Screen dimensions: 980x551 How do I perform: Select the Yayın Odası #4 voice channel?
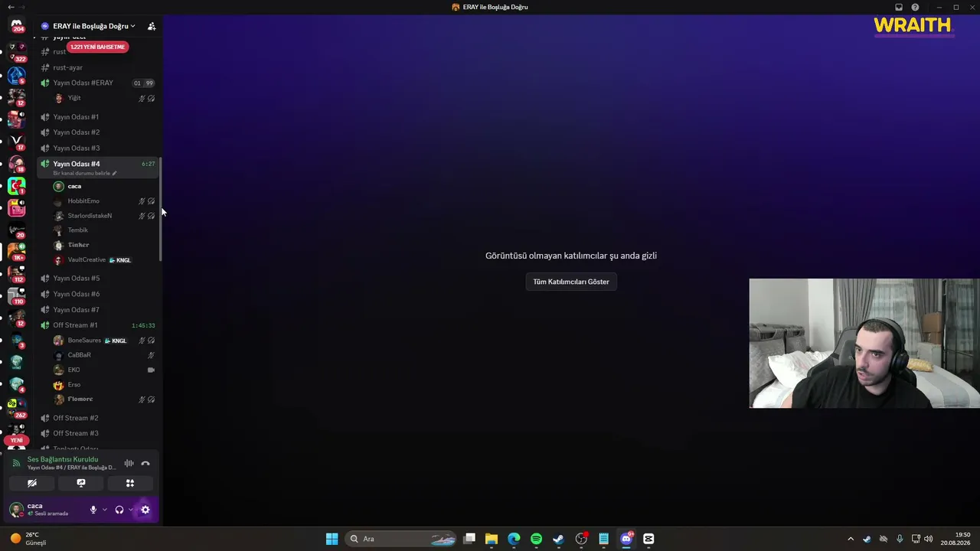[98, 167]
